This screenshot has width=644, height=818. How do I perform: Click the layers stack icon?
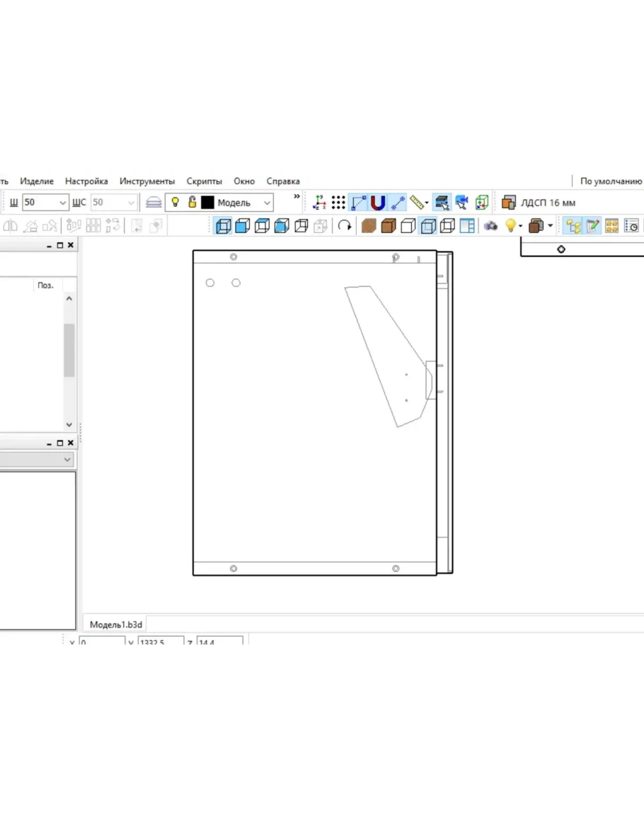154,203
